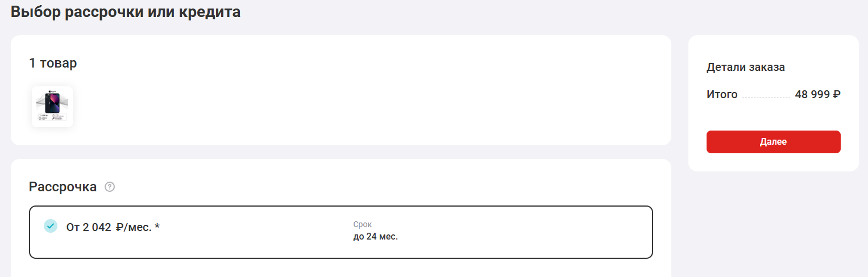Click the ruble sign in monthly payment

[x=119, y=228]
